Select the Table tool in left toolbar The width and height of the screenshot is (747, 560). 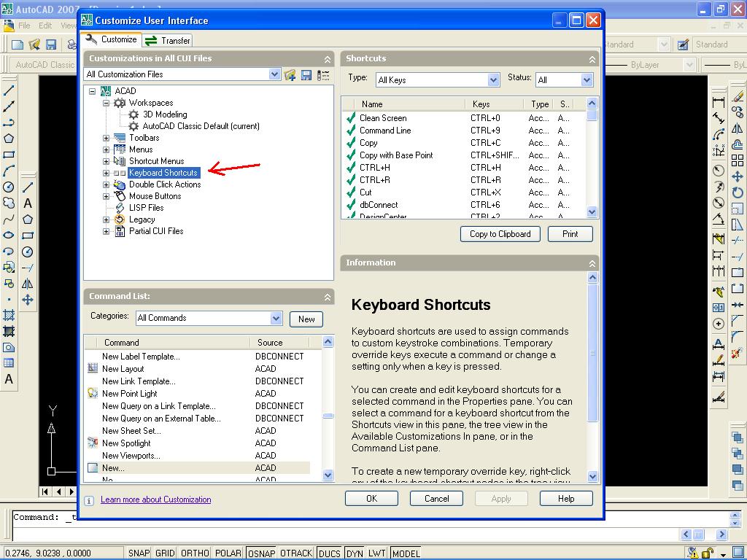[9, 363]
